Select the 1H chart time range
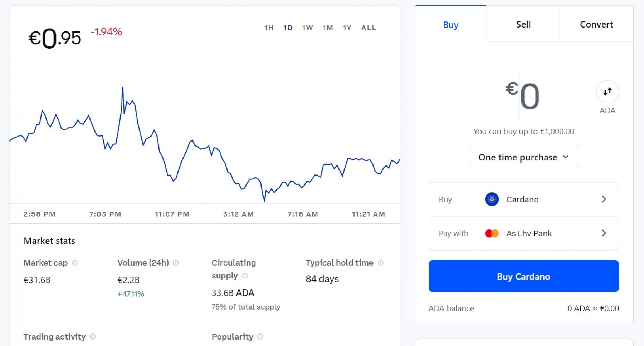Image resolution: width=644 pixels, height=346 pixels. click(269, 28)
